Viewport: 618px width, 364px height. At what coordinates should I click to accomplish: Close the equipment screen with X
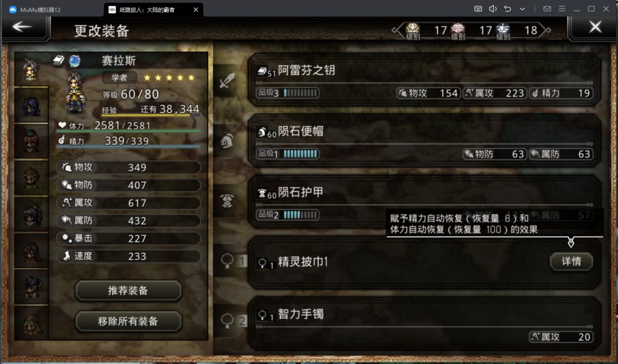tap(595, 27)
